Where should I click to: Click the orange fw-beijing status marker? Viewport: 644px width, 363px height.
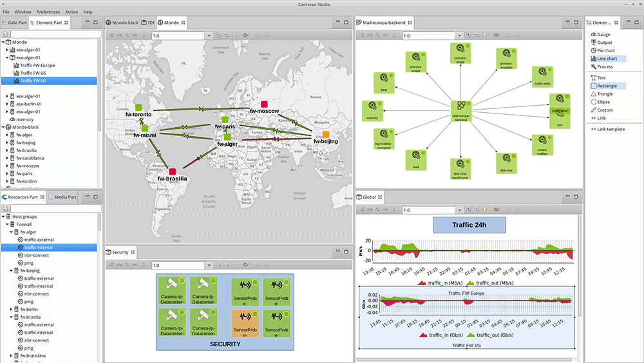click(326, 134)
